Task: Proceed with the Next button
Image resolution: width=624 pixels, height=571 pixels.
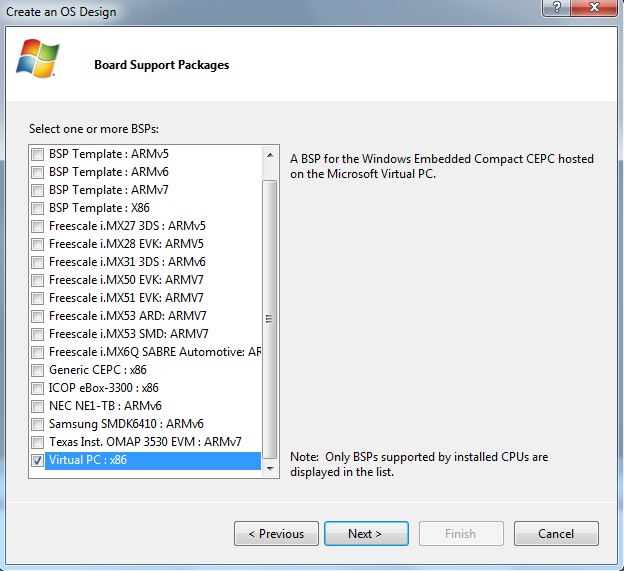Action: pyautogui.click(x=366, y=534)
